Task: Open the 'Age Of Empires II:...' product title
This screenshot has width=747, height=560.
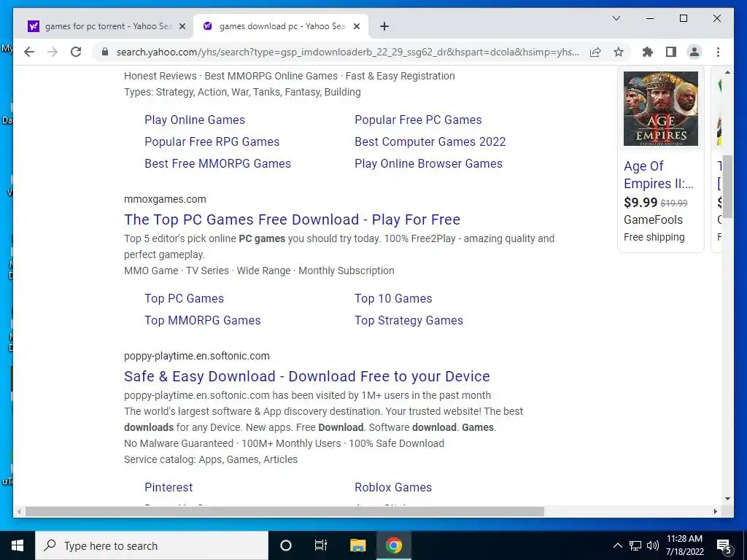Action: click(658, 175)
